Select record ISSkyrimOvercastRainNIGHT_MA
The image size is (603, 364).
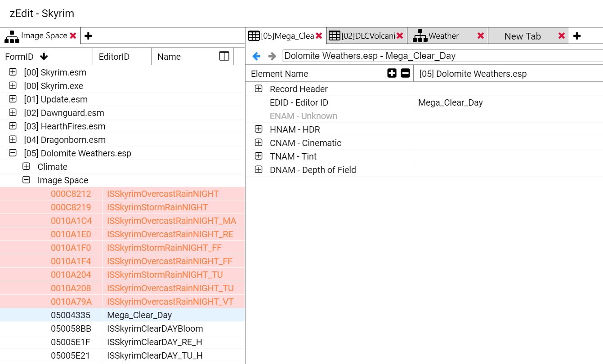(122, 221)
